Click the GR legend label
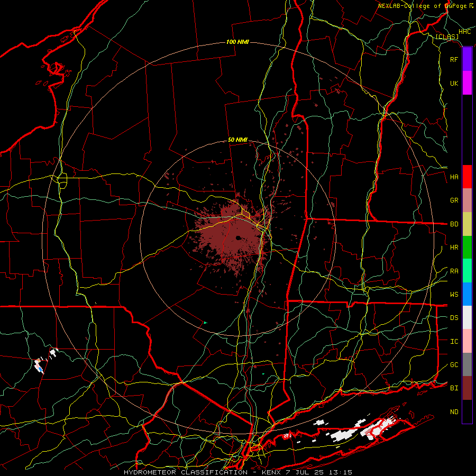This screenshot has height=476, width=476. (x=454, y=200)
